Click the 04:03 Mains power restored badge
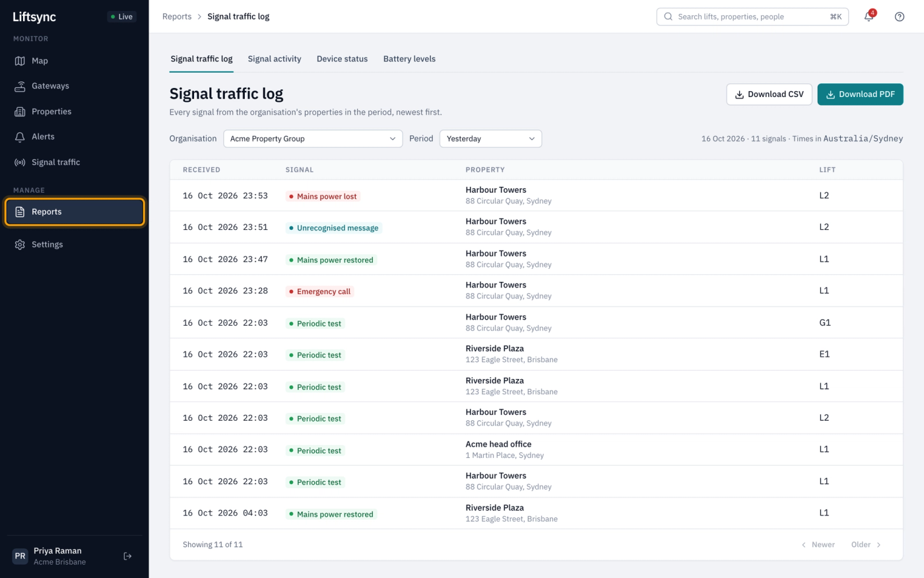 click(331, 515)
